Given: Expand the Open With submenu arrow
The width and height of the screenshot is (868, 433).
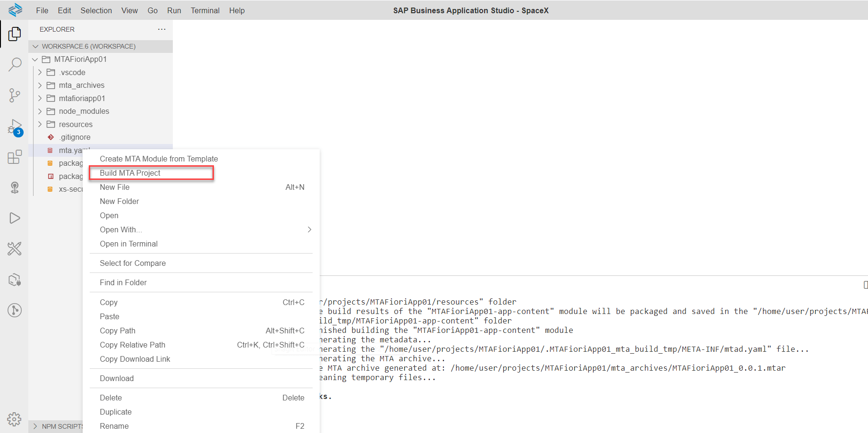Looking at the screenshot, I should [x=309, y=229].
